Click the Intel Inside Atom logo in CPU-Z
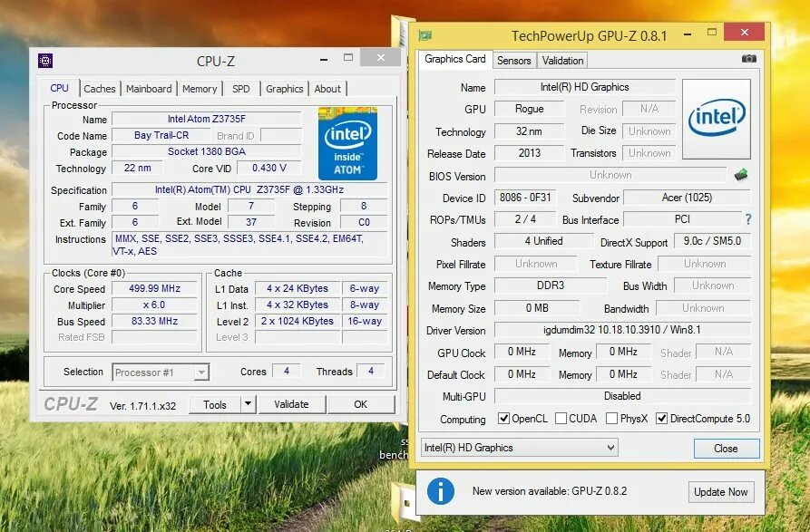This screenshot has width=810, height=532. coord(347,143)
